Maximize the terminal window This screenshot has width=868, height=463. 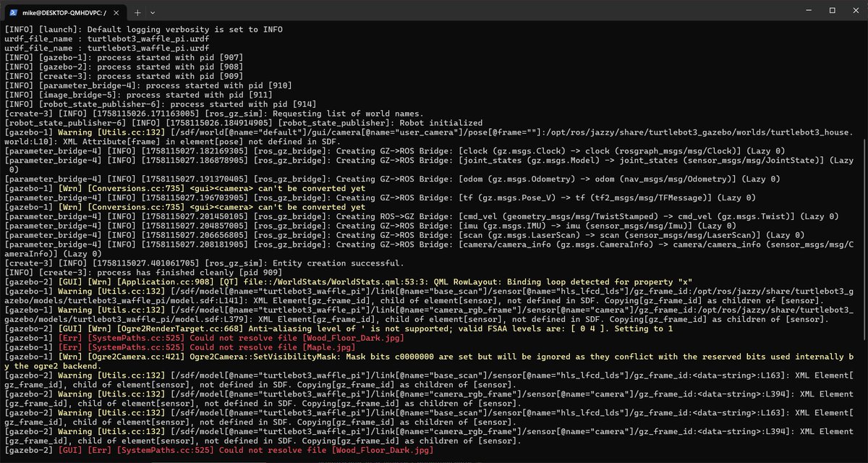[832, 10]
